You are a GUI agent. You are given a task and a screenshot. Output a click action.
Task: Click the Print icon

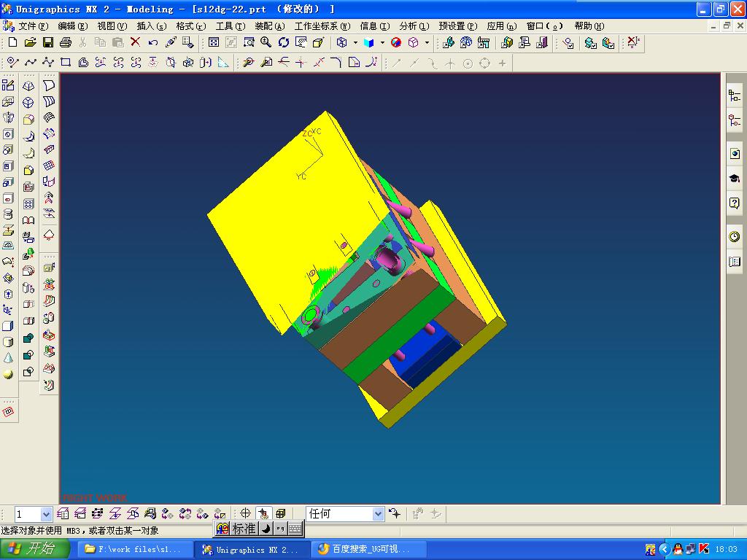click(66, 43)
